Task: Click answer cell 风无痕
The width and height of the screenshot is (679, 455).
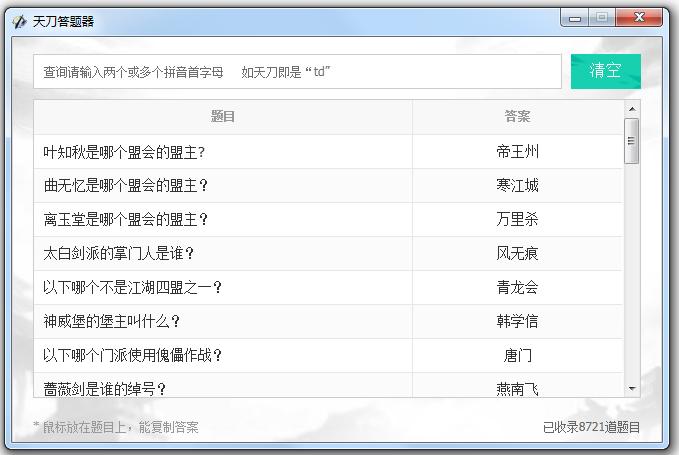Action: [517, 253]
